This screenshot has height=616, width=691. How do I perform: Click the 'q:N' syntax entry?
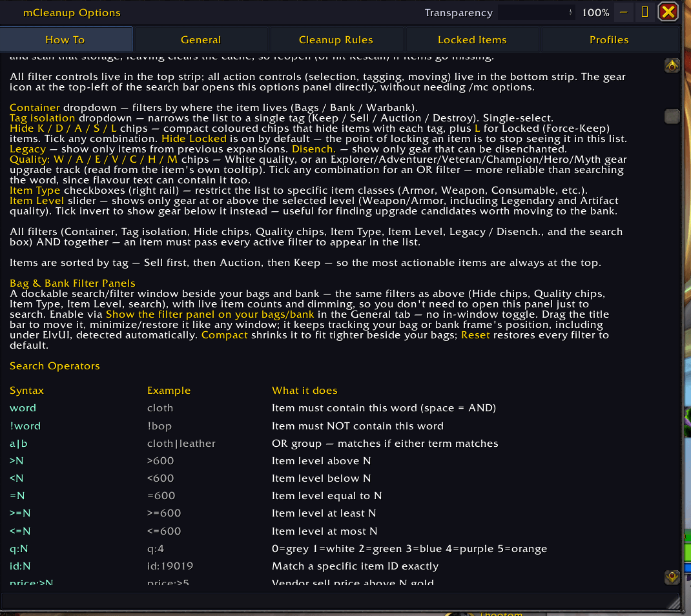(19, 549)
